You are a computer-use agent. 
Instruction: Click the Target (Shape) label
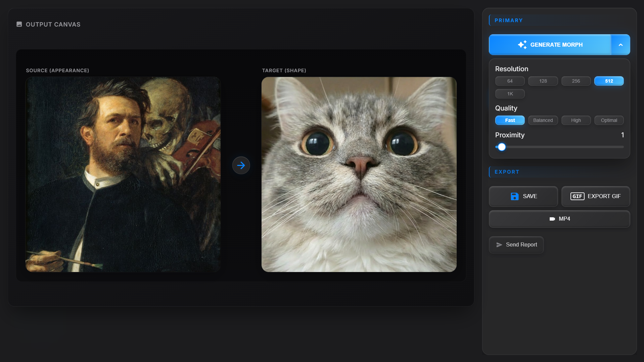point(284,71)
